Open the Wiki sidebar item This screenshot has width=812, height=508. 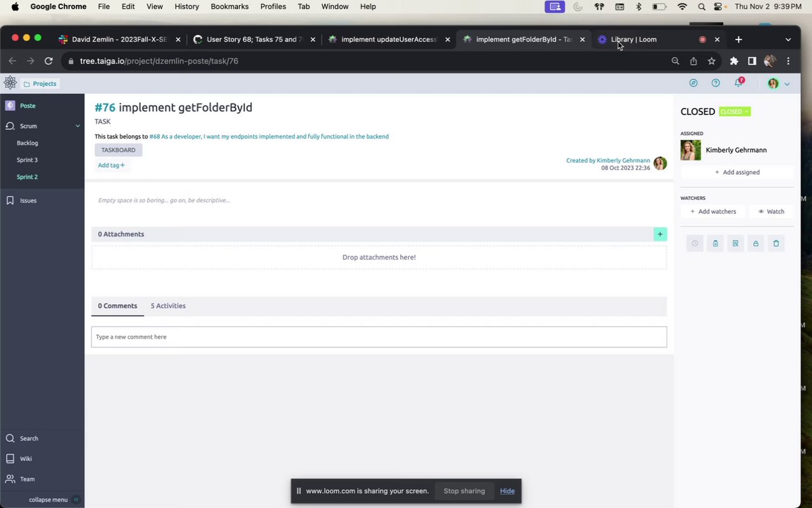[26, 458]
